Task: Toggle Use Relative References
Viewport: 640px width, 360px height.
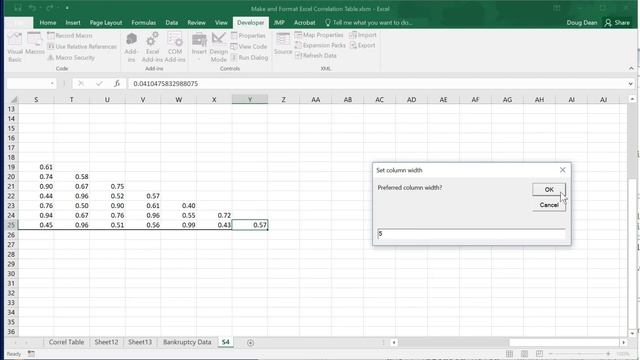Action: [82, 47]
